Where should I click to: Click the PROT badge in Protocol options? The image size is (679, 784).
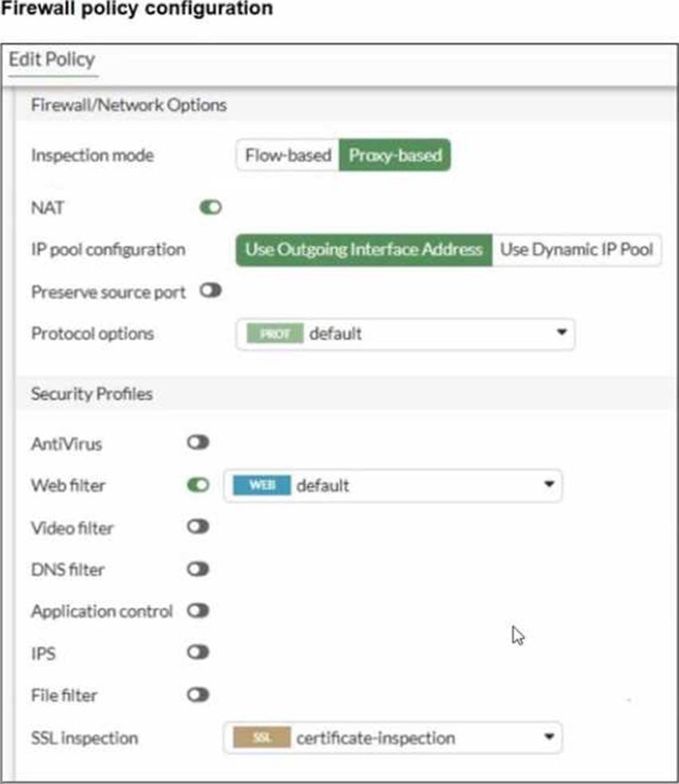tap(274, 333)
